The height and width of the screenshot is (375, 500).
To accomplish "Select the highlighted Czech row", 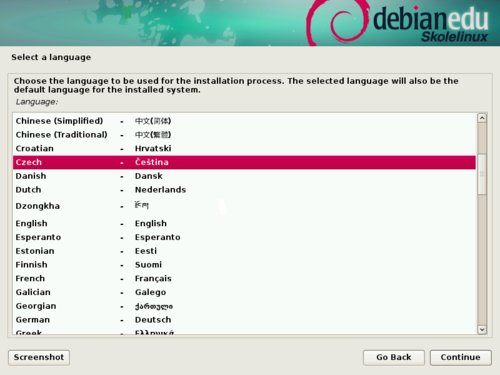I will [x=244, y=162].
